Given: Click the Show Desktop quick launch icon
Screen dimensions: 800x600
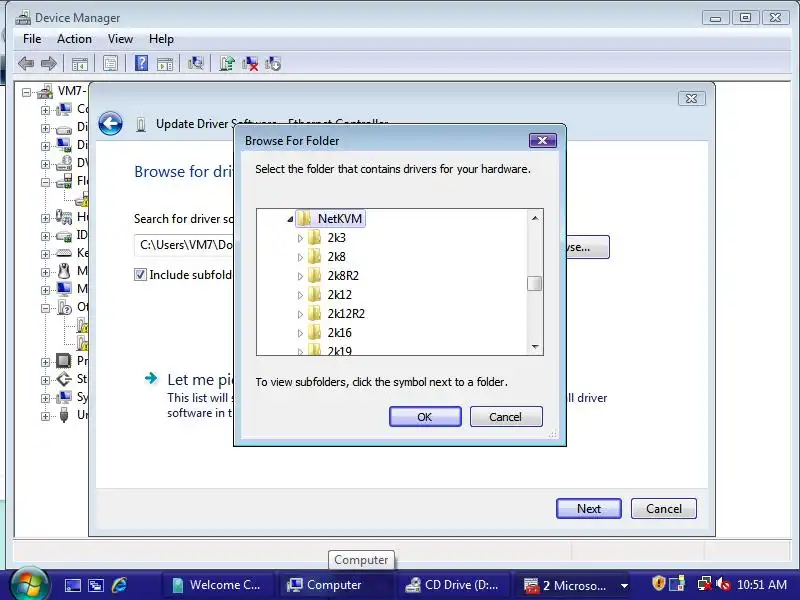Looking at the screenshot, I should tap(72, 585).
